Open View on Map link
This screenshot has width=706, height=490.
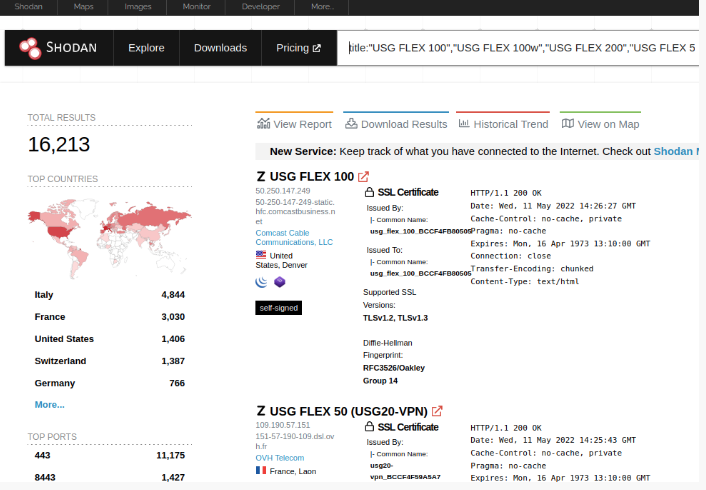[600, 124]
